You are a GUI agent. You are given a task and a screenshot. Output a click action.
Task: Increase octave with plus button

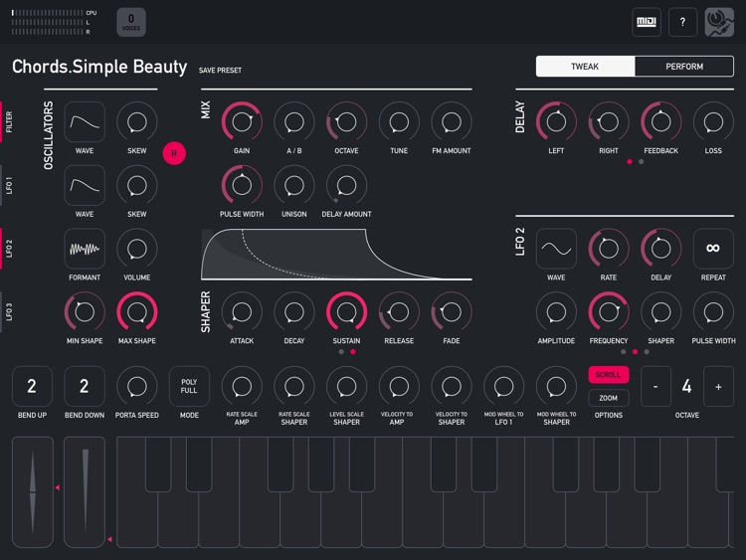coord(718,386)
